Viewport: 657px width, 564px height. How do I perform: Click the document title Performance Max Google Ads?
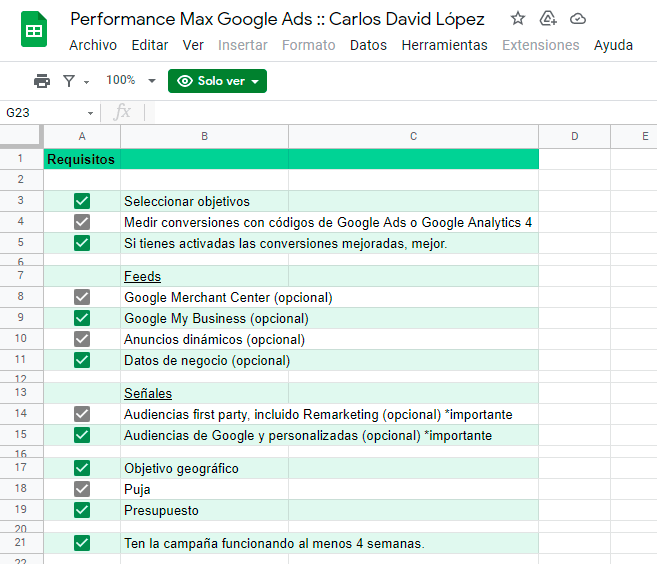[x=277, y=19]
